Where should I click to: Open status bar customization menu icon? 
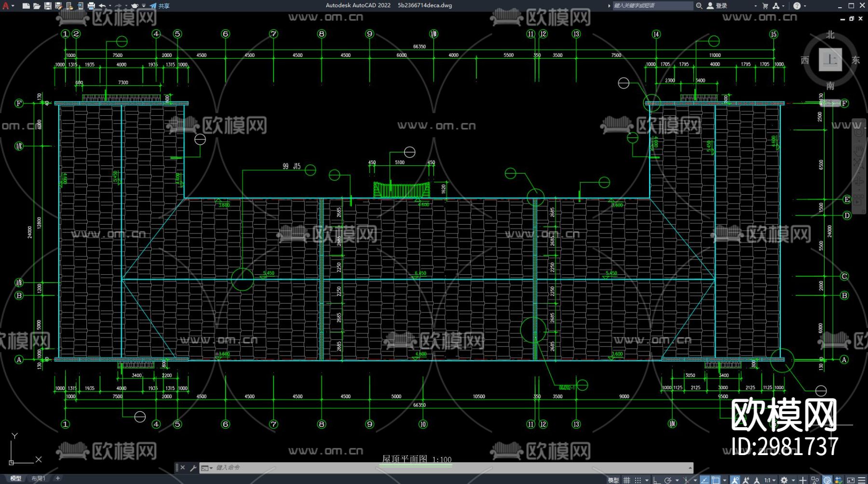862,480
